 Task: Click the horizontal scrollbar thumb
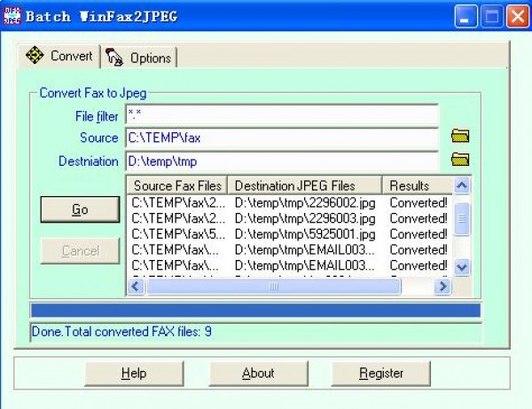click(x=274, y=287)
